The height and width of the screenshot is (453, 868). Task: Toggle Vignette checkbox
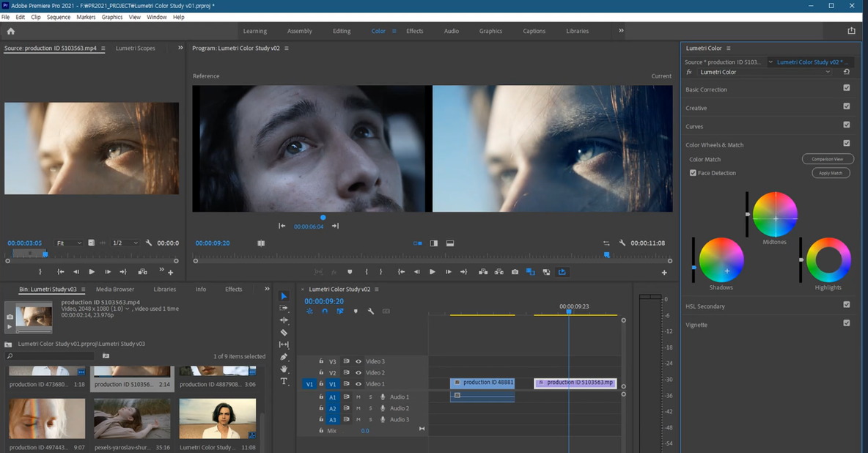click(847, 323)
